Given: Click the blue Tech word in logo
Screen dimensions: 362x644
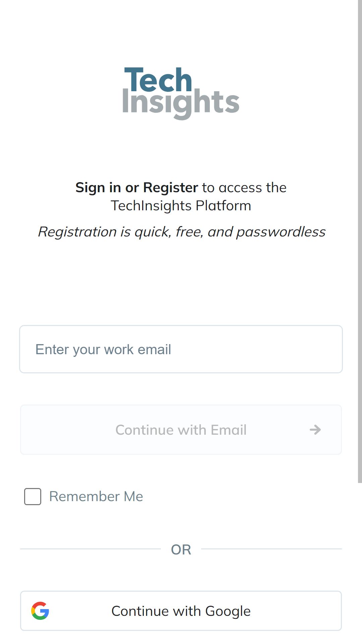Looking at the screenshot, I should [158, 79].
